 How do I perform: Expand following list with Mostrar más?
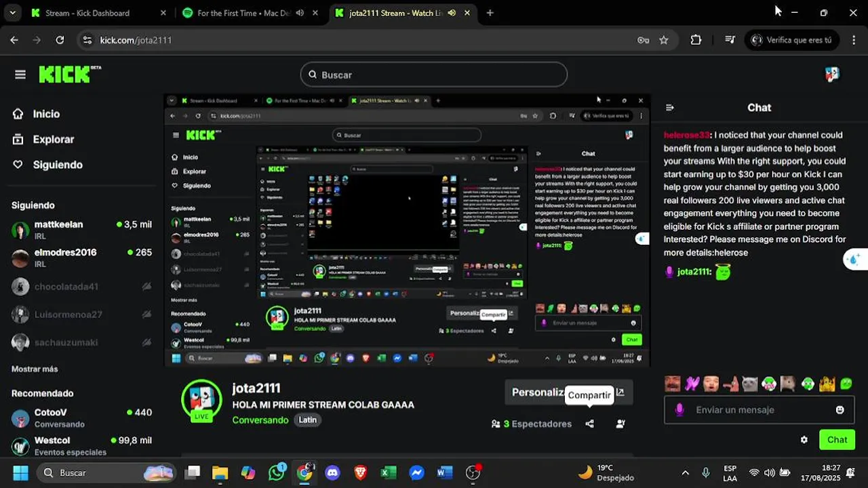[x=35, y=369]
